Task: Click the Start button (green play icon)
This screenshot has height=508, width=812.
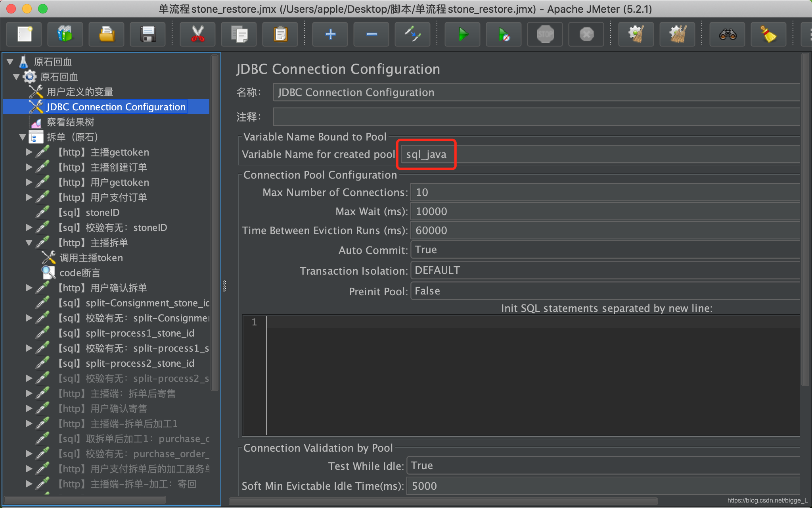Action: [463, 35]
